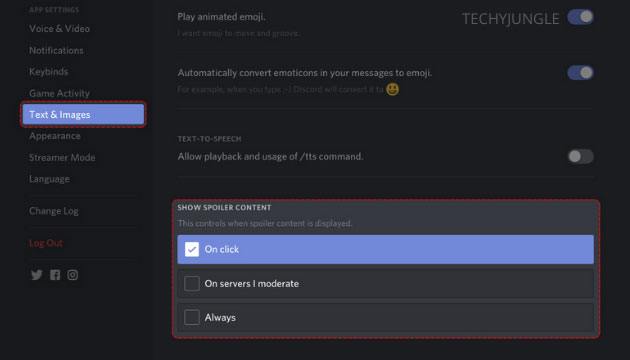Disable automatic emoticon to emoji conversion
Viewport: 630px width, 360px height.
point(580,73)
